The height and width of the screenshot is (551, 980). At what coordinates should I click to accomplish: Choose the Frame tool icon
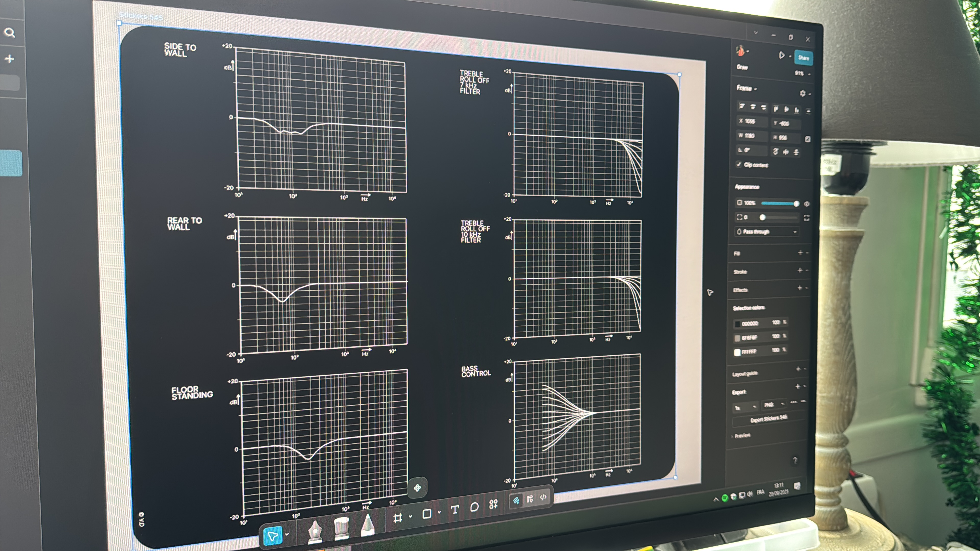pos(398,518)
